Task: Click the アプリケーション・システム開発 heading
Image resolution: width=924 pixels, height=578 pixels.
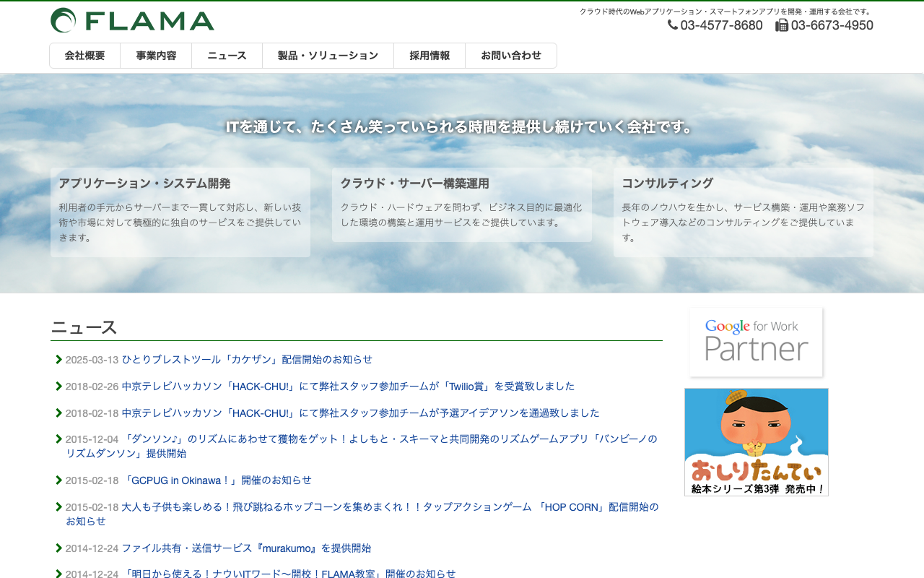Action: coord(144,184)
